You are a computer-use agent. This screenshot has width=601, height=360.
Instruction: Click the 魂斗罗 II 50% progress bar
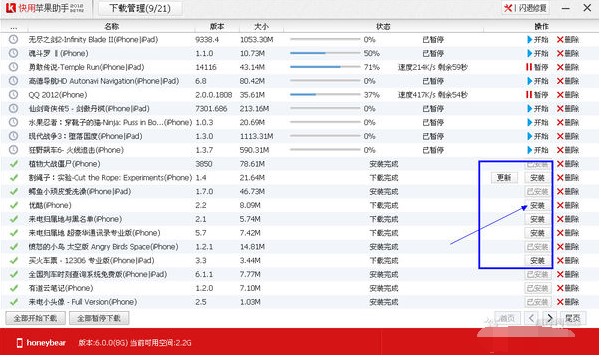pos(325,53)
